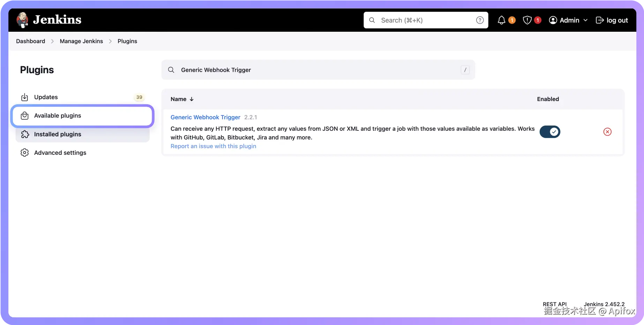Screen dimensions: 644x325
Task: Click the log out arrow icon
Action: tap(600, 20)
